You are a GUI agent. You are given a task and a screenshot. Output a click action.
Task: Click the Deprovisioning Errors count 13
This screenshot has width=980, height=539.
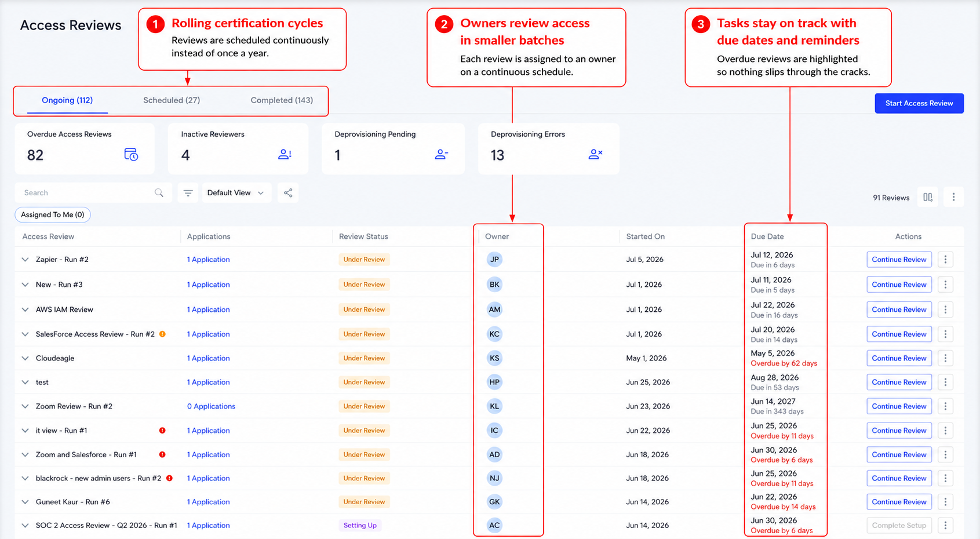[497, 155]
